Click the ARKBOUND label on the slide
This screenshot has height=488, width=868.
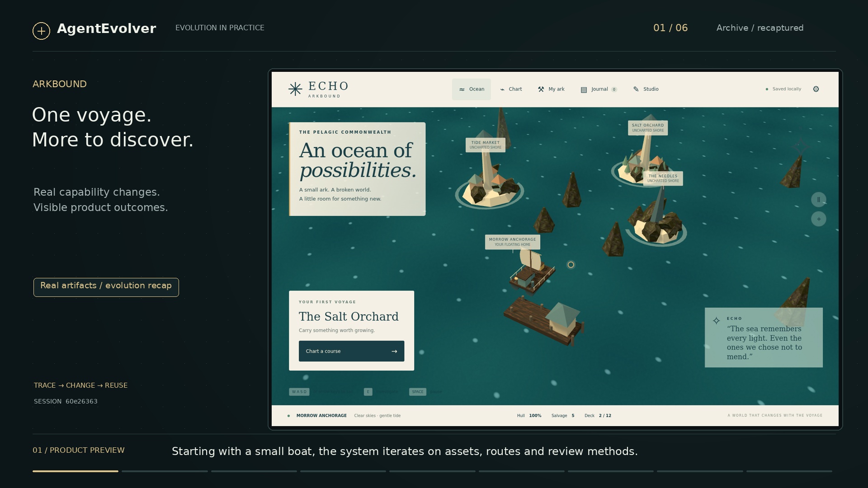pyautogui.click(x=60, y=84)
